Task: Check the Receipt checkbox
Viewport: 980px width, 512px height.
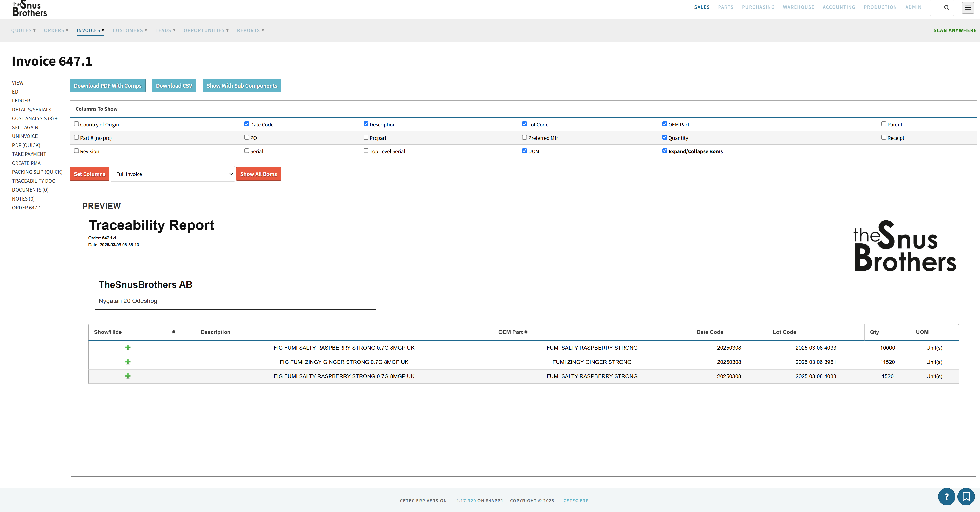Action: [884, 137]
